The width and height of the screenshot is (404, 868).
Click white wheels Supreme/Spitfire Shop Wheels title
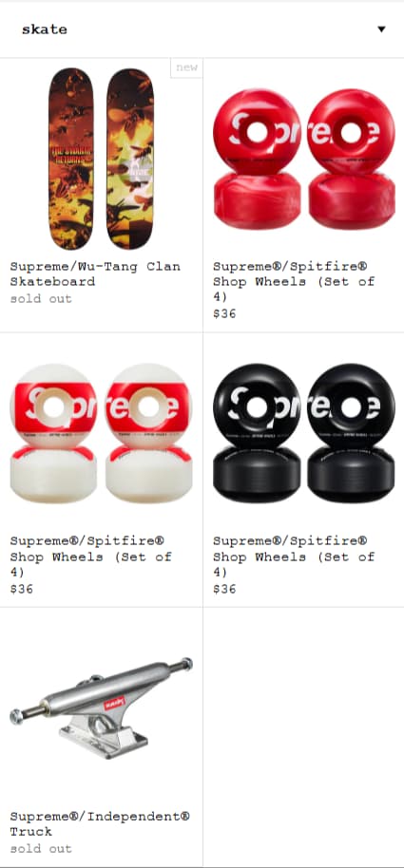[x=91, y=556]
